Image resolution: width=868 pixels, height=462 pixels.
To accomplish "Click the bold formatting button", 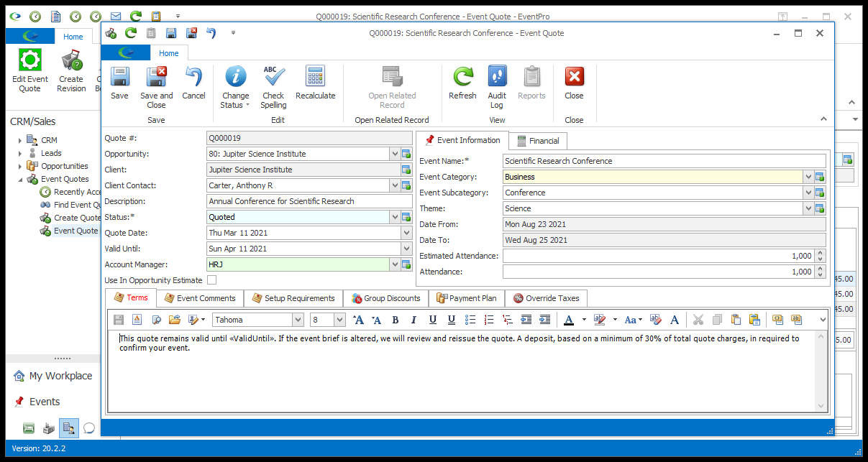I will [395, 320].
